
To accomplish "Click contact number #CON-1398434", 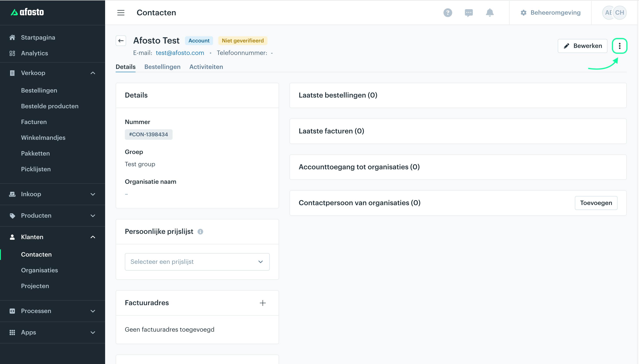I will [149, 135].
